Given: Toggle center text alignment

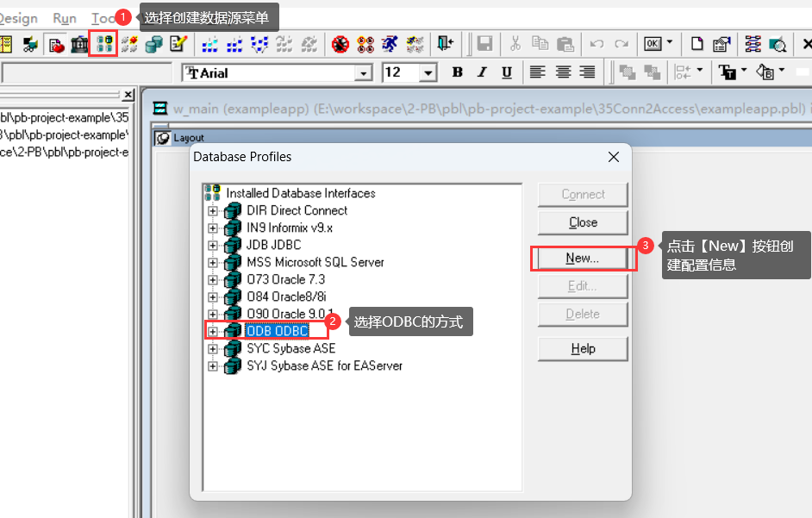Looking at the screenshot, I should click(x=563, y=72).
